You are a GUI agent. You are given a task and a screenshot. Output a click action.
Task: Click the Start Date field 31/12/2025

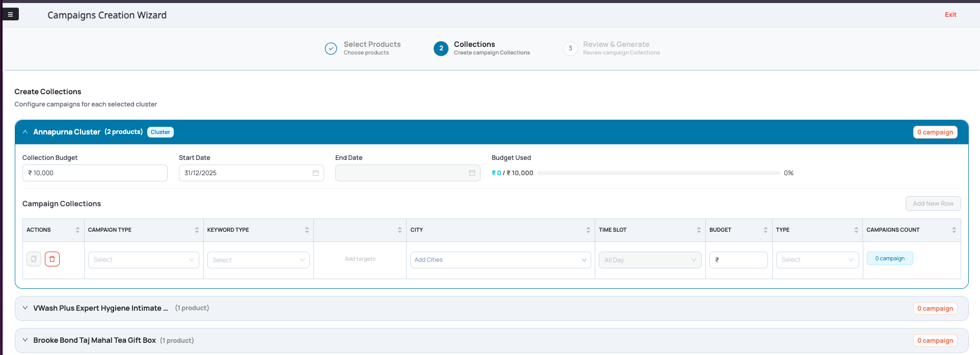251,173
